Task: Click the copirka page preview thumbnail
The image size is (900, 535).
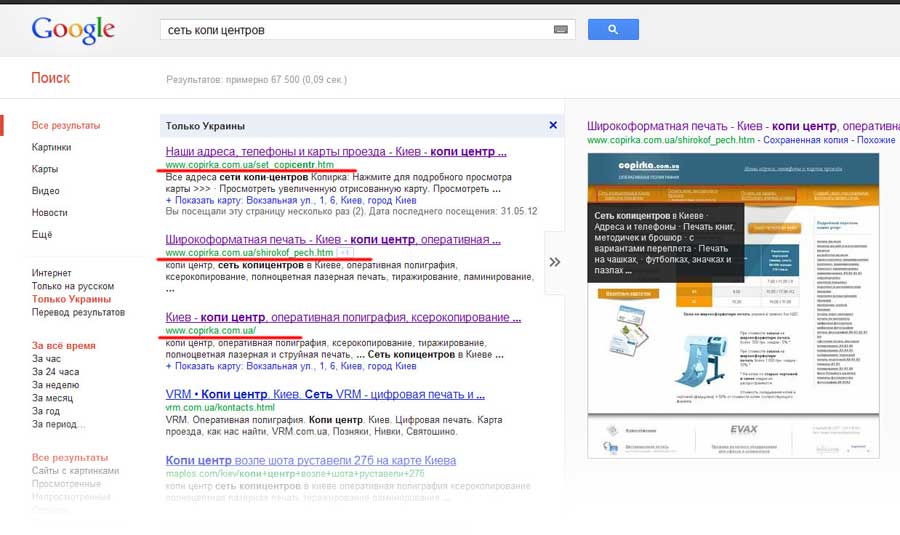Action: (733, 305)
